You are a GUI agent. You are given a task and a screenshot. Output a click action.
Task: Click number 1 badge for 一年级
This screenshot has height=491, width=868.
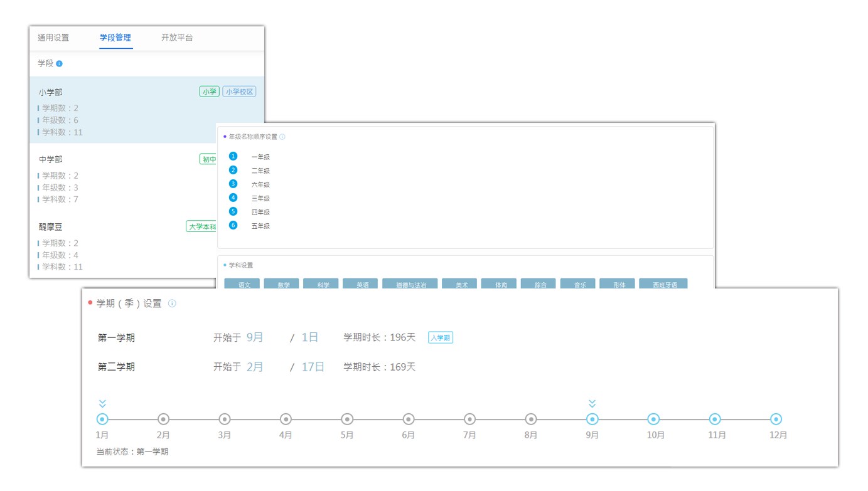point(233,156)
